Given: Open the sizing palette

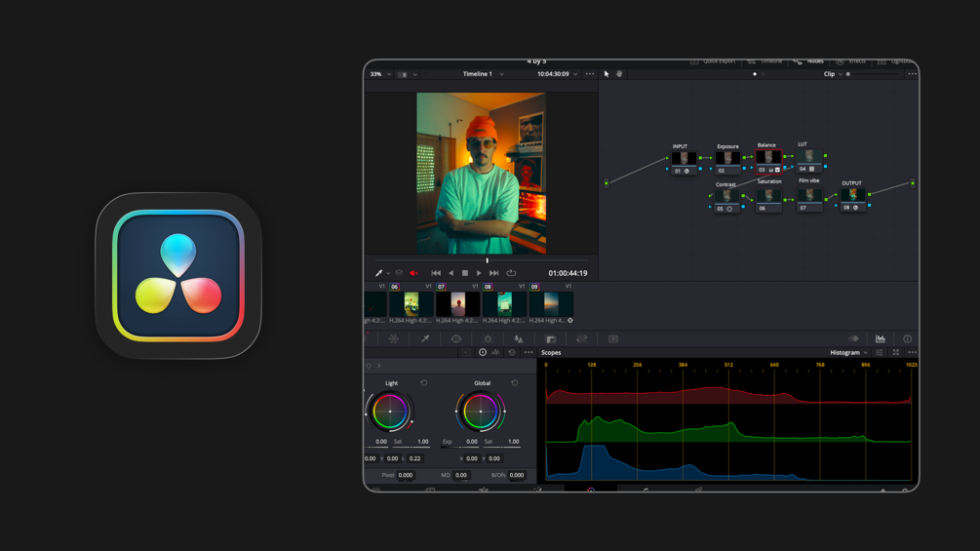Looking at the screenshot, I should pyautogui.click(x=582, y=338).
